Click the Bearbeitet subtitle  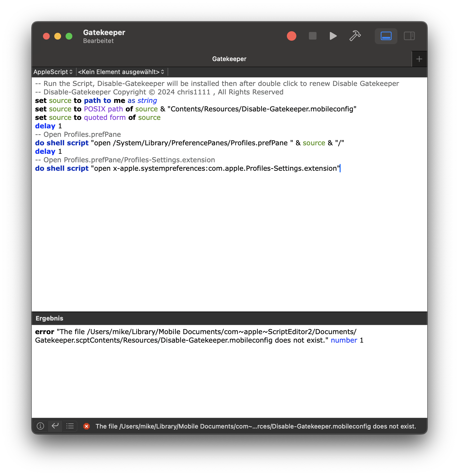point(98,41)
